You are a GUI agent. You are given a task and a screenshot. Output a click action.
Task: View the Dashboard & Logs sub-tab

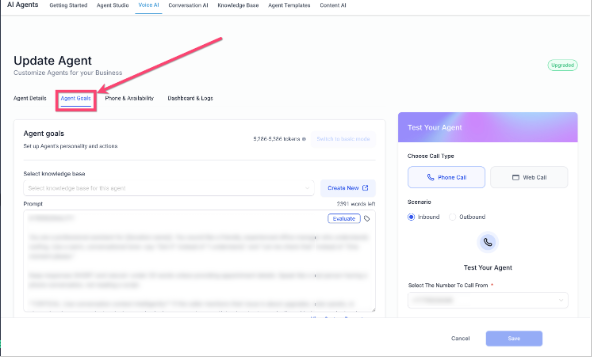tap(190, 98)
